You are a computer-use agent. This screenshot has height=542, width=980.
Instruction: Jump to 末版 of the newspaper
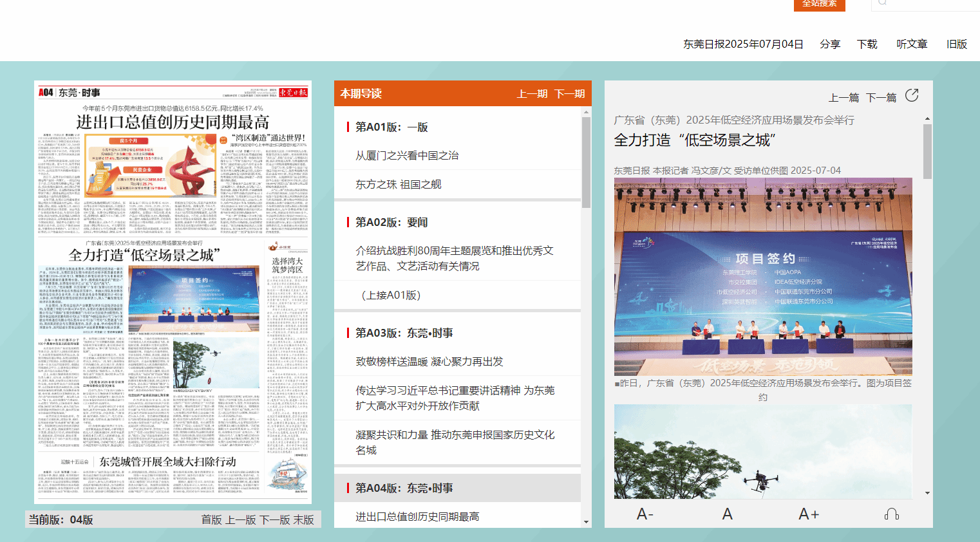coord(304,519)
